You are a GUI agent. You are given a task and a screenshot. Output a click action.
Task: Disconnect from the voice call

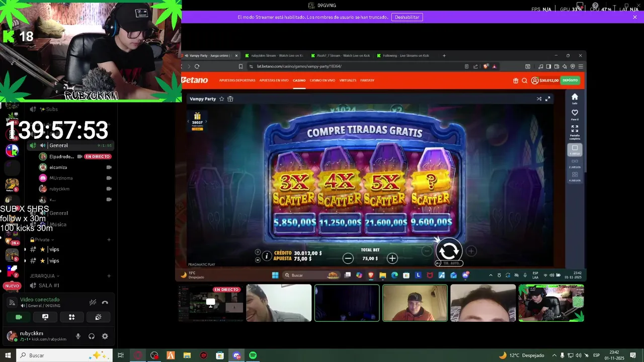click(105, 302)
